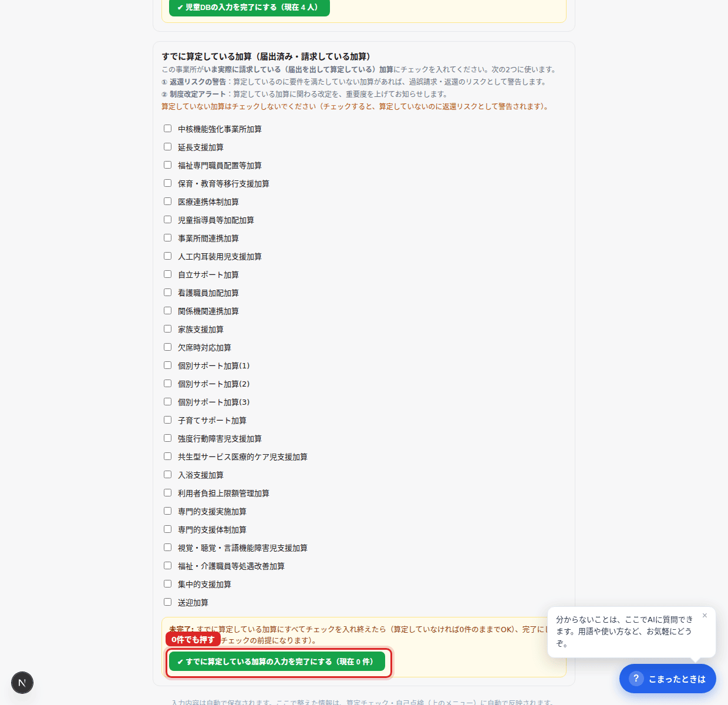This screenshot has height=705, width=728.
Task: Enable 福祉・介護職員等処遇改善加算
Action: (167, 566)
